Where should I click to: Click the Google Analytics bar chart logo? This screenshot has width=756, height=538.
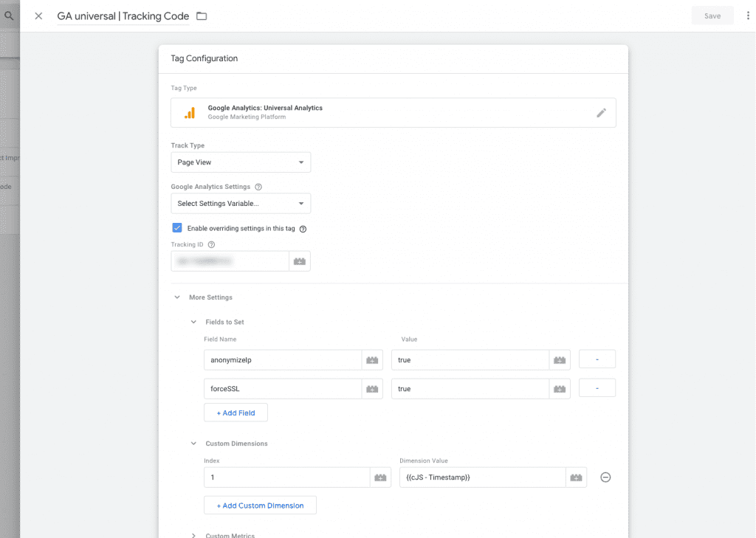tap(190, 113)
